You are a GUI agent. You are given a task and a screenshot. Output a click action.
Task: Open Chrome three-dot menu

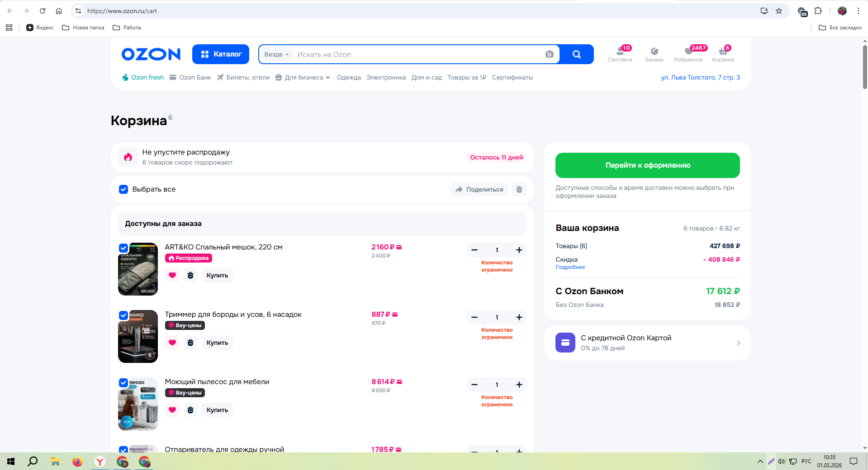point(859,11)
